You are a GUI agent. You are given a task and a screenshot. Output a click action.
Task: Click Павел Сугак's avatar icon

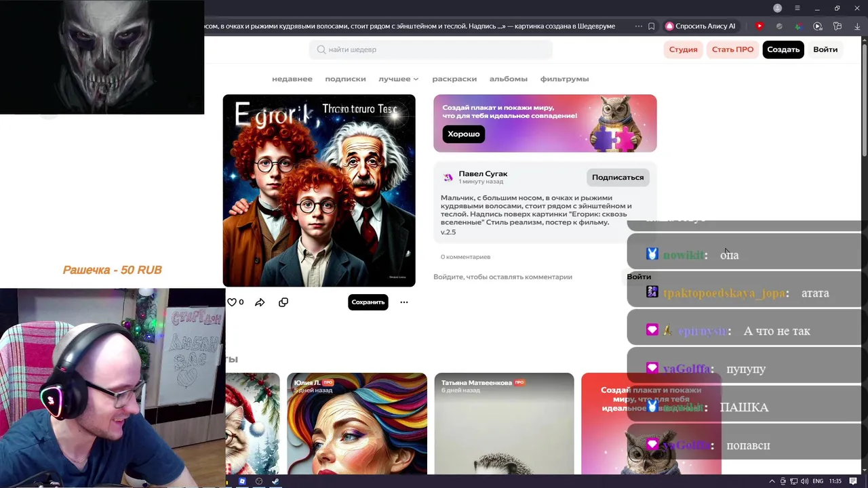tap(448, 178)
